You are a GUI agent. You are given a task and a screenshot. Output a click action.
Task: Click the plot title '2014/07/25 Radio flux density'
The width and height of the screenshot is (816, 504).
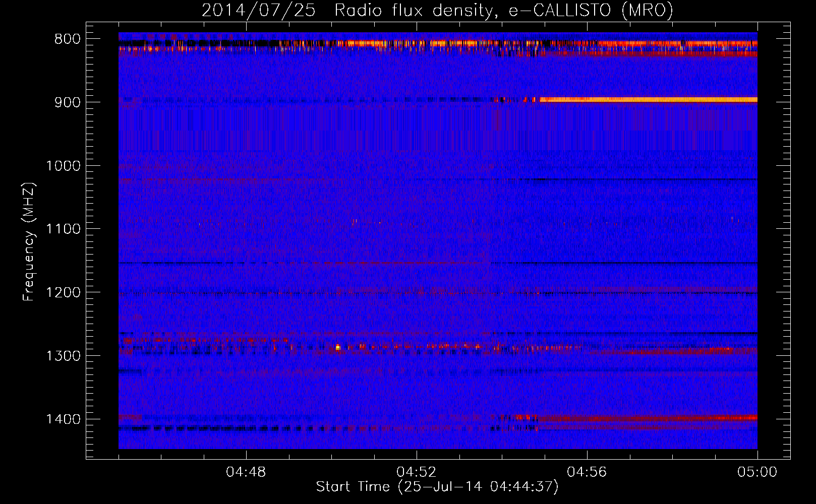(x=346, y=10)
